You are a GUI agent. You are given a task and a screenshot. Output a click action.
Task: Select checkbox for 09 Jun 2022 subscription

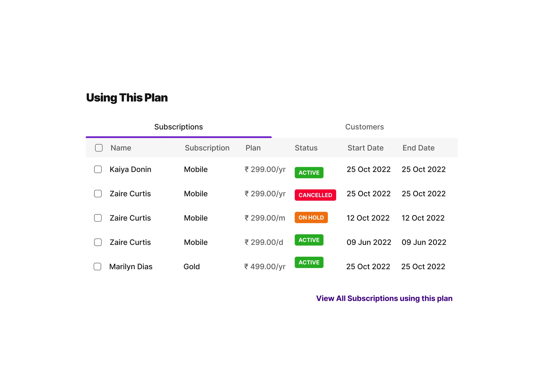(x=98, y=242)
